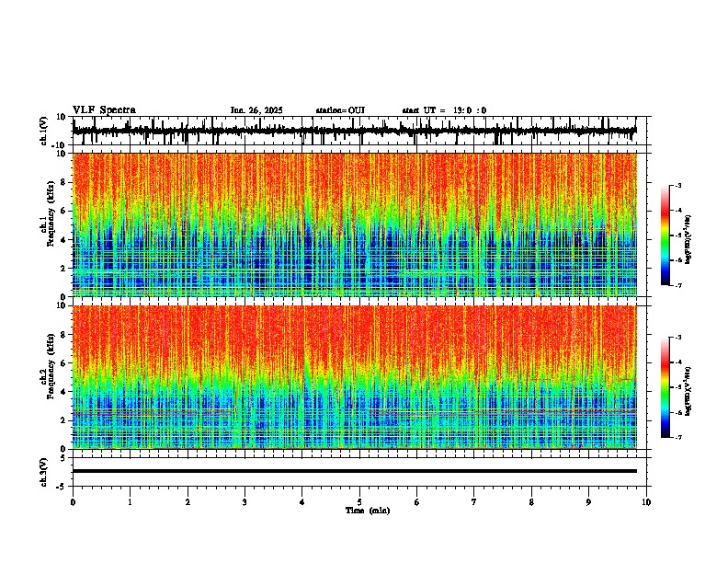Image resolution: width=728 pixels, height=563 pixels.
Task: Click the -3 label on ch.1 color scale
Action: pos(678,186)
